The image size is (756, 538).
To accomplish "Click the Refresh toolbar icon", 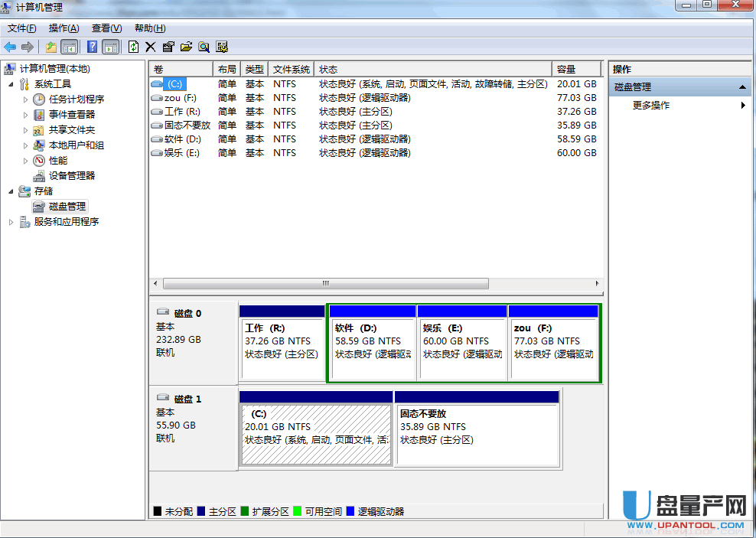I will click(x=133, y=47).
